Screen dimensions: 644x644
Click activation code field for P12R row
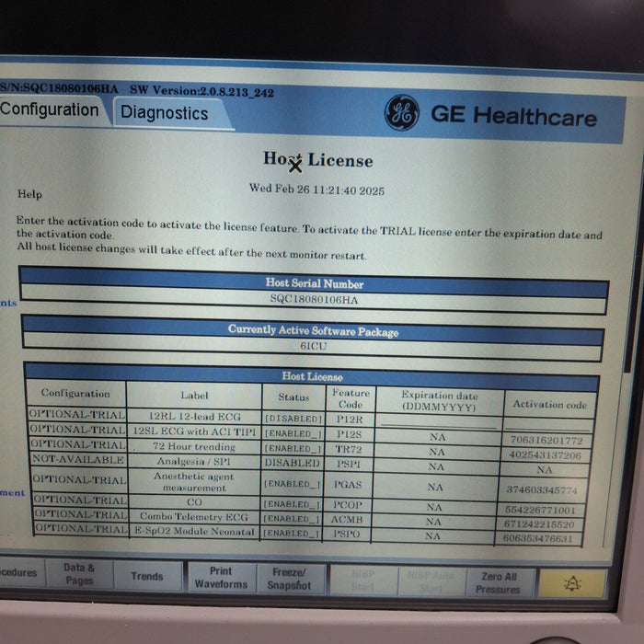pos(547,425)
